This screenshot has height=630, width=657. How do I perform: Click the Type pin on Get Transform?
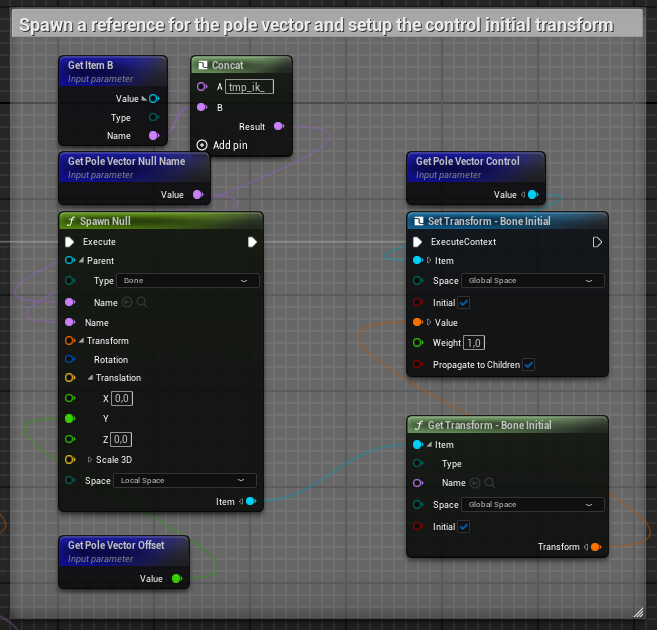418,463
